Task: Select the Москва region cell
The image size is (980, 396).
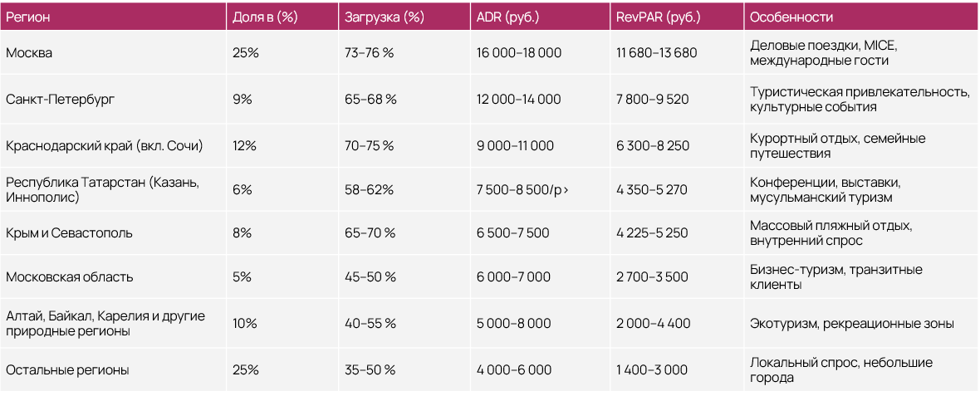Action: click(x=29, y=52)
